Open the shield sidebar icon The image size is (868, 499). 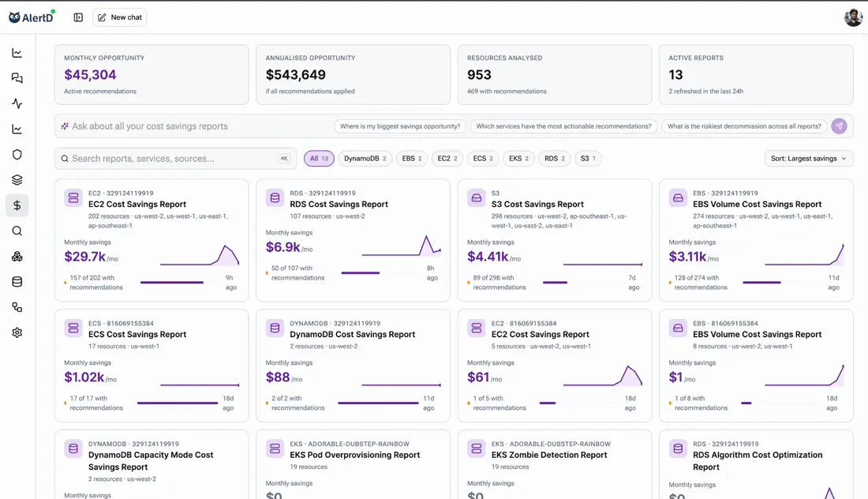pos(17,155)
